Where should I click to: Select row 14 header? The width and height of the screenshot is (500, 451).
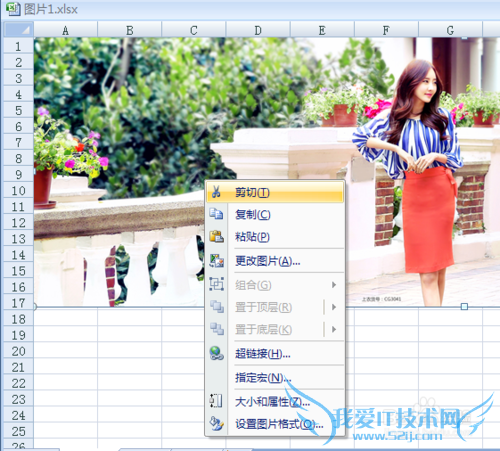pyautogui.click(x=18, y=255)
